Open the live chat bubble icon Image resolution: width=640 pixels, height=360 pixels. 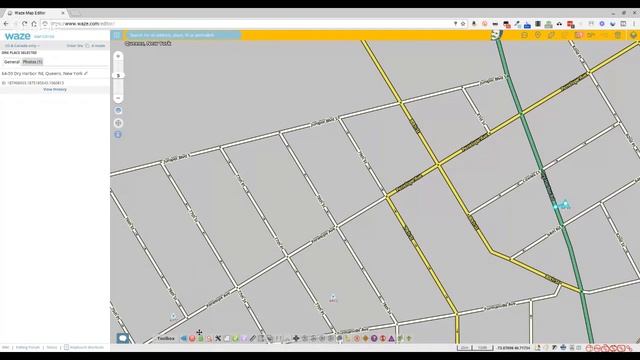[122, 338]
